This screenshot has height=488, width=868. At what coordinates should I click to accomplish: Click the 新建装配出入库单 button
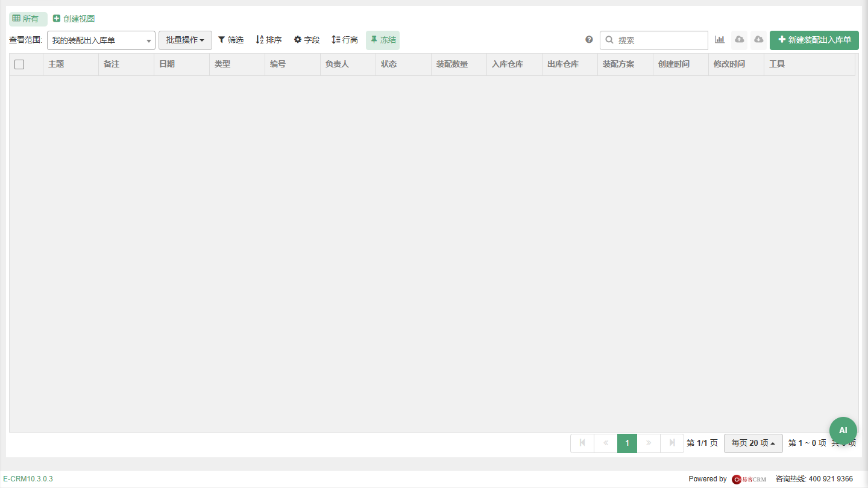pyautogui.click(x=814, y=40)
